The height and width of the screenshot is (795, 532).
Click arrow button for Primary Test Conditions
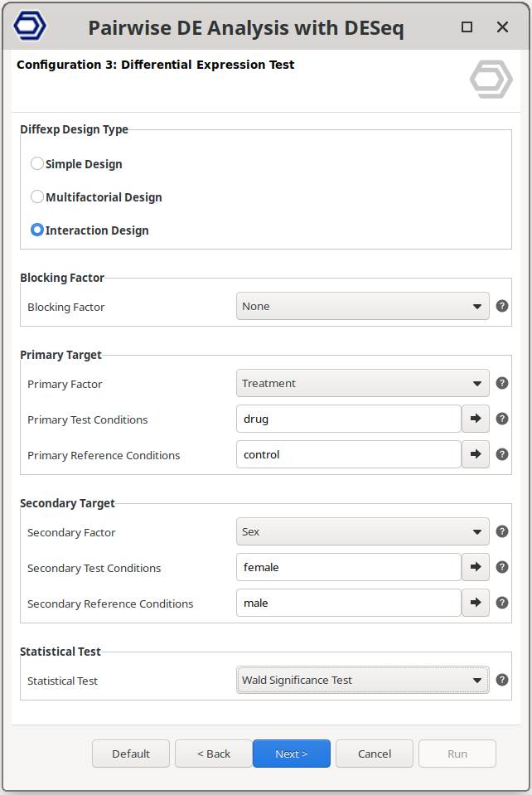tap(476, 419)
